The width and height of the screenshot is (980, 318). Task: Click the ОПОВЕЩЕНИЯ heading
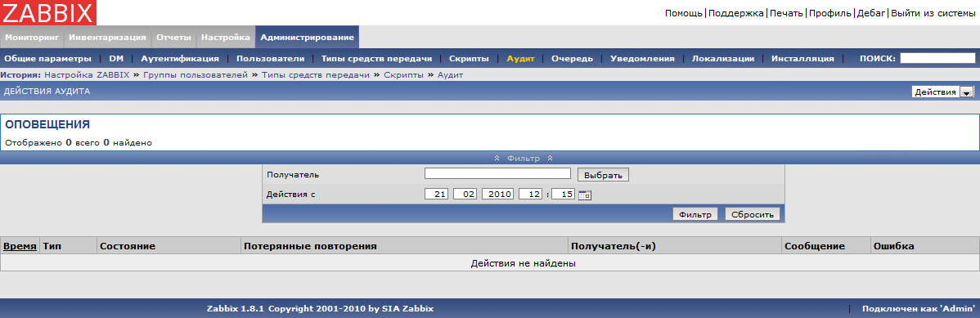(x=47, y=124)
